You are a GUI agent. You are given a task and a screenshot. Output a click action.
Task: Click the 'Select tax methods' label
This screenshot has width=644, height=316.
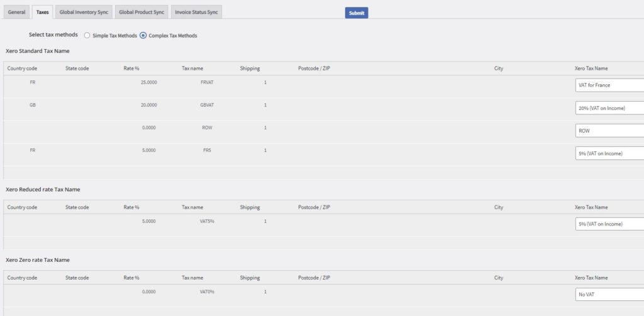click(x=53, y=35)
